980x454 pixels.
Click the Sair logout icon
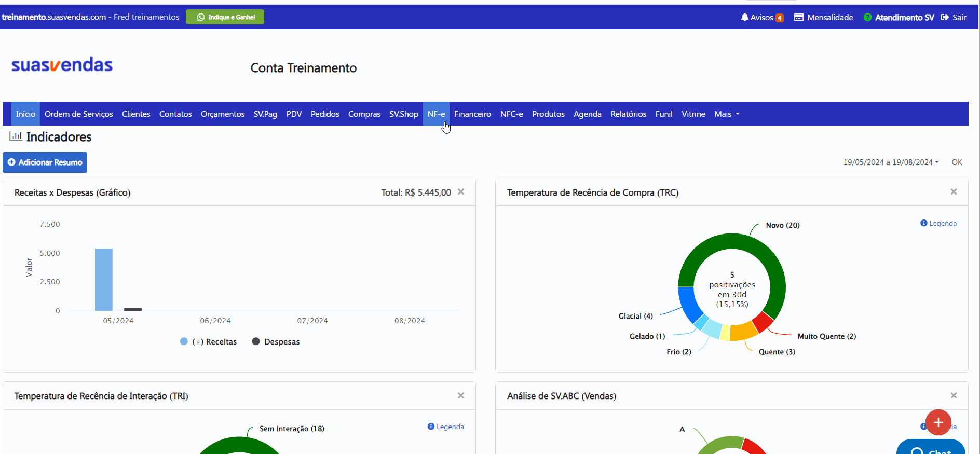point(945,17)
